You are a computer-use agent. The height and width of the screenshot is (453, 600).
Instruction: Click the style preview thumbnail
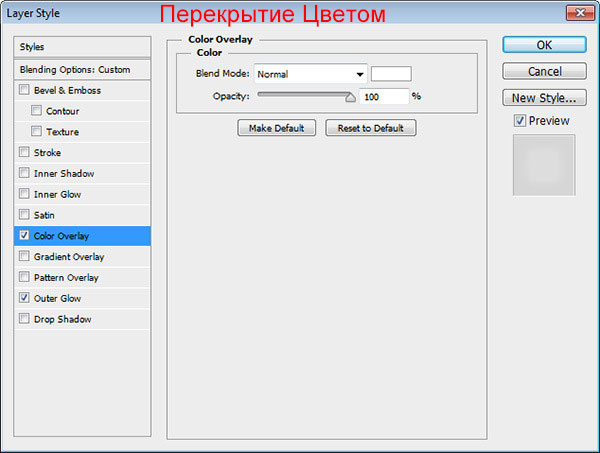pyautogui.click(x=544, y=165)
